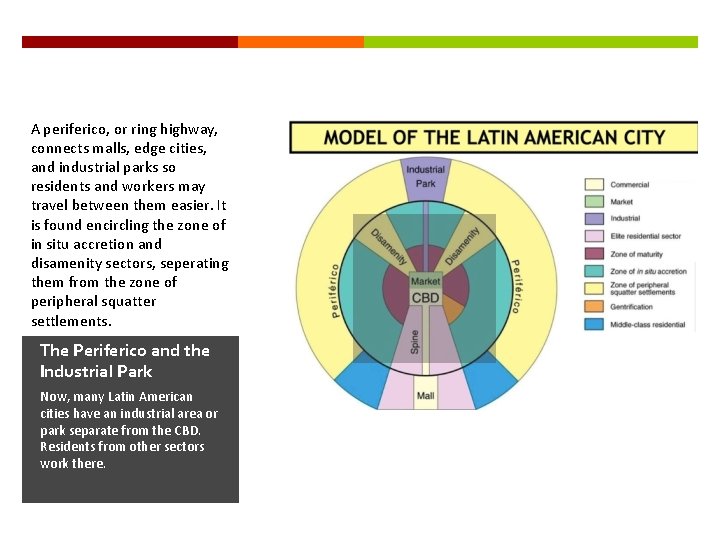Click the left blue middle-class residential wedge

coord(363,379)
